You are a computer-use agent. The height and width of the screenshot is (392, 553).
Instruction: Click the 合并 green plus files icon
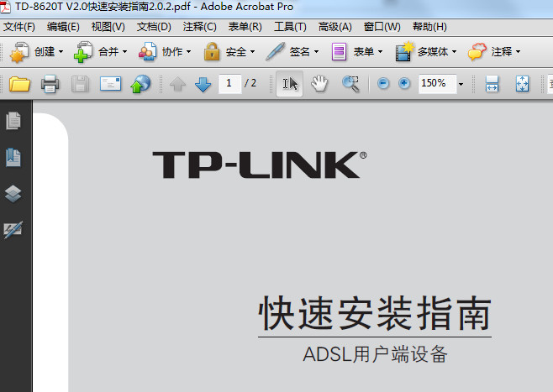pyautogui.click(x=83, y=52)
